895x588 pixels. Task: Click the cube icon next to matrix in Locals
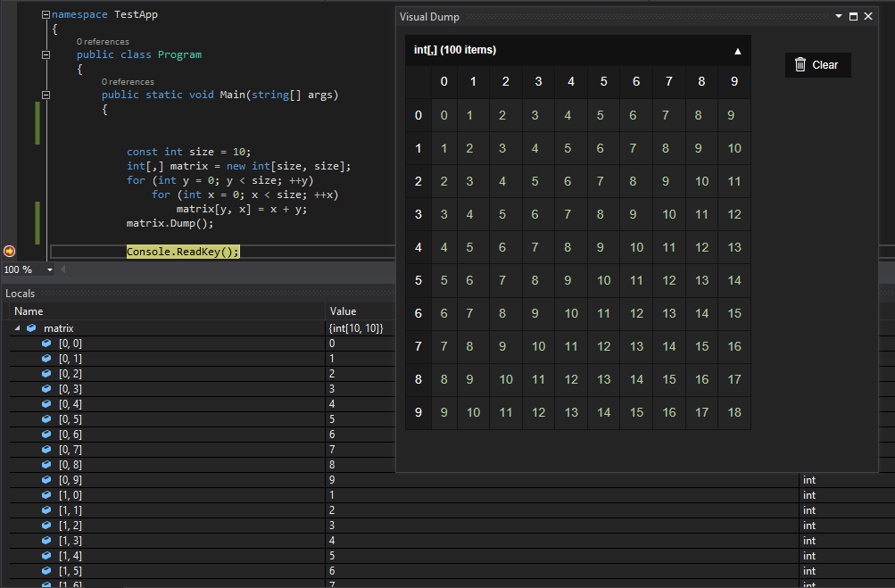[x=31, y=328]
